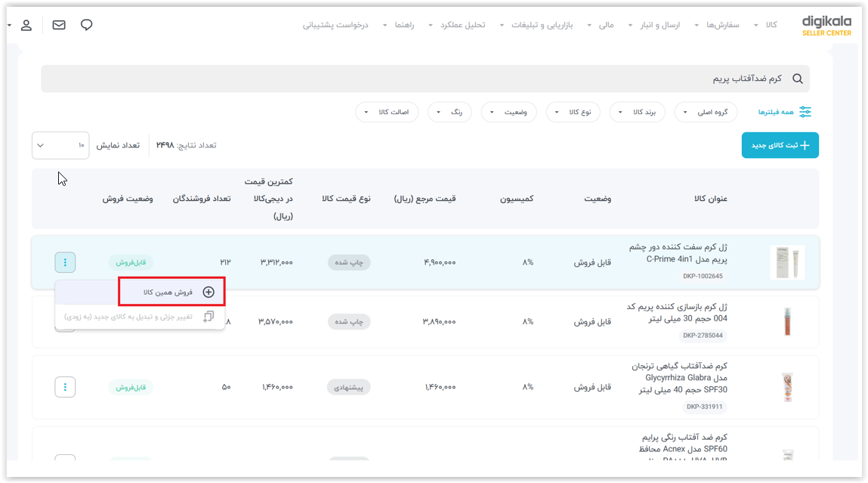The image size is (868, 483).
Task: Expand the 'اصالت کالا' filter dropdown
Action: (387, 112)
